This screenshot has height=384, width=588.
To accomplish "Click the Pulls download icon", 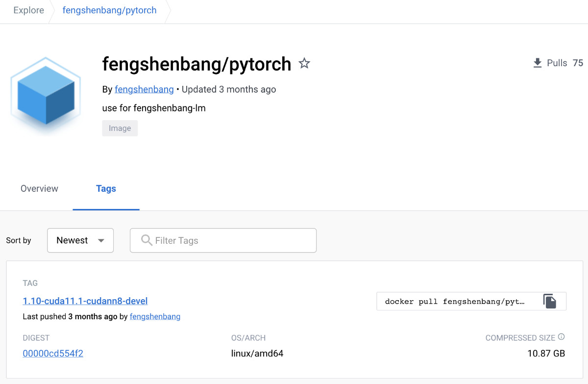I will click(x=538, y=63).
